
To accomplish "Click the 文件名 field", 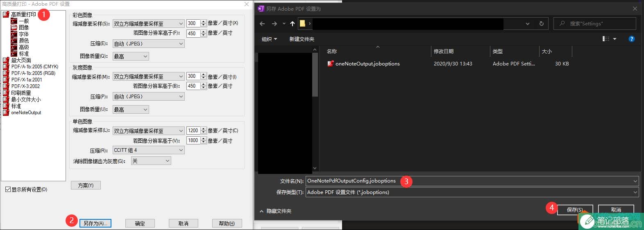I will pos(472,181).
